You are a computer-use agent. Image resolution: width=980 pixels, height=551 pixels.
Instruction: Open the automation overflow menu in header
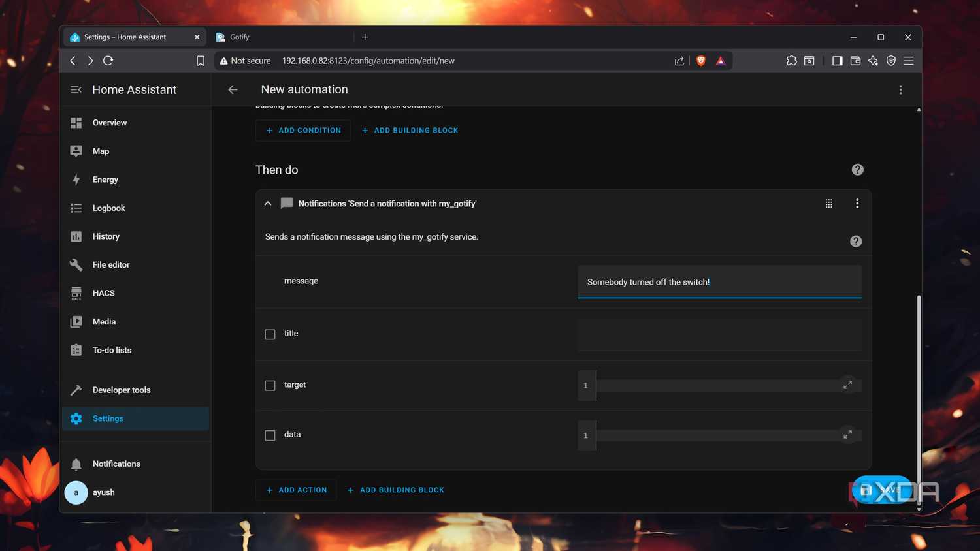[900, 89]
